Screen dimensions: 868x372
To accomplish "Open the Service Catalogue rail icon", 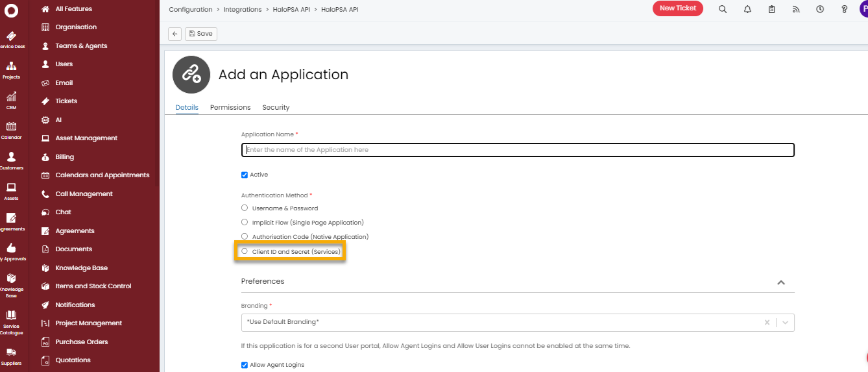I will click(x=11, y=322).
